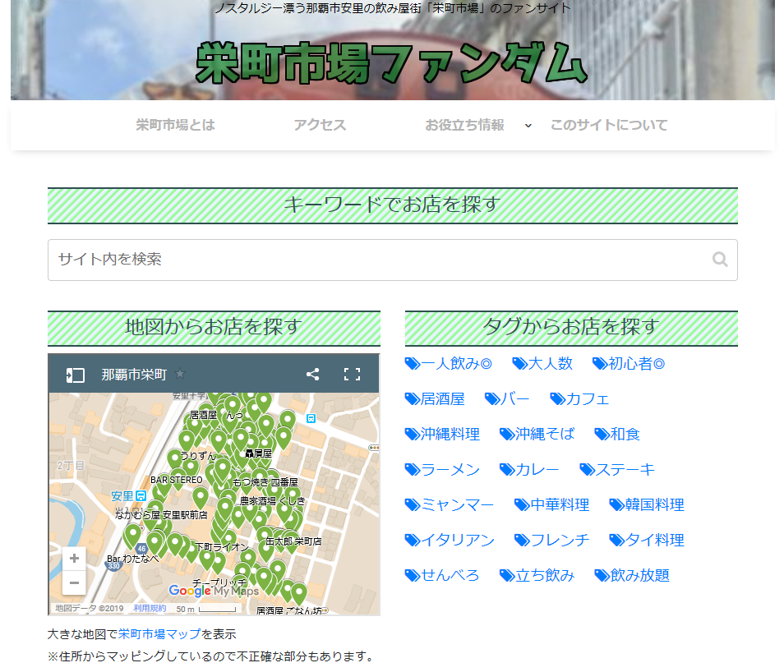This screenshot has width=784, height=672.
Task: Click the search magnifier icon
Action: point(720,259)
